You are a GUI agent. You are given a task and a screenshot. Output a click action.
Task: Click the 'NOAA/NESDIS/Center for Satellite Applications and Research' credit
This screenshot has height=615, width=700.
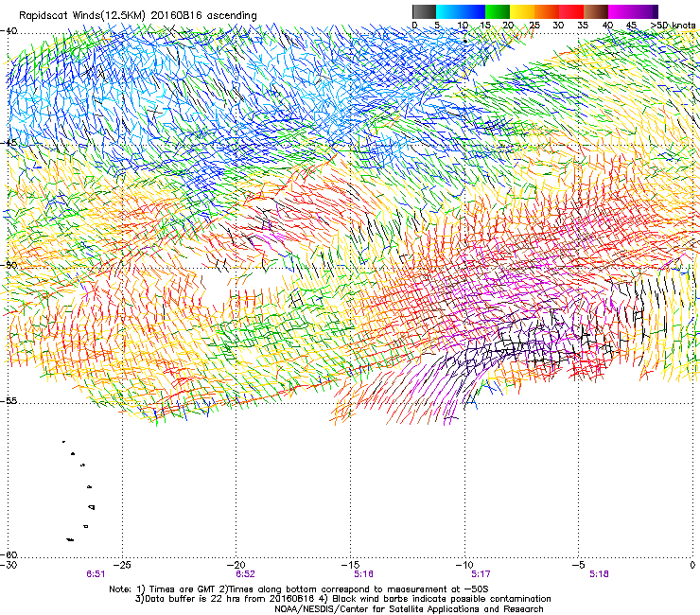pos(409,609)
